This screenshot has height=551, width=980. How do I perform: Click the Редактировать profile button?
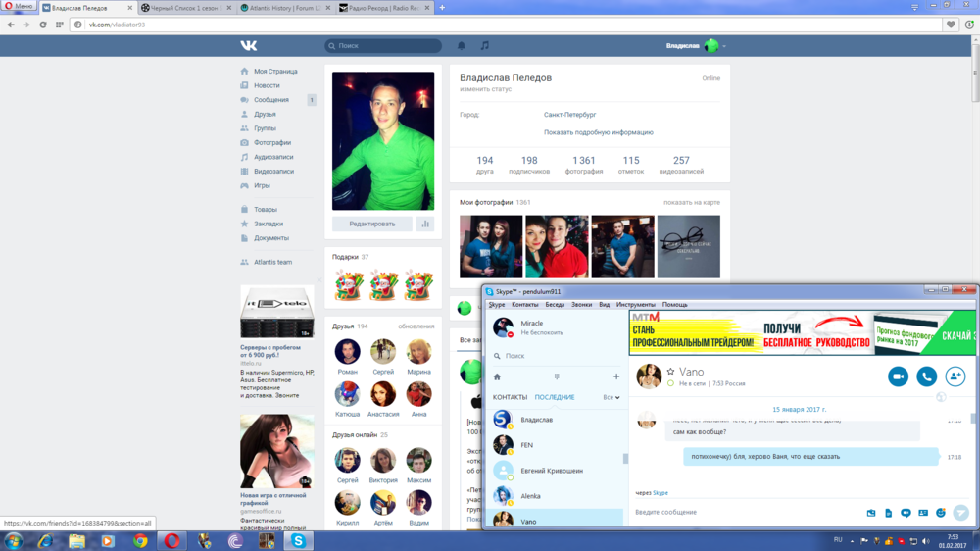pyautogui.click(x=372, y=224)
